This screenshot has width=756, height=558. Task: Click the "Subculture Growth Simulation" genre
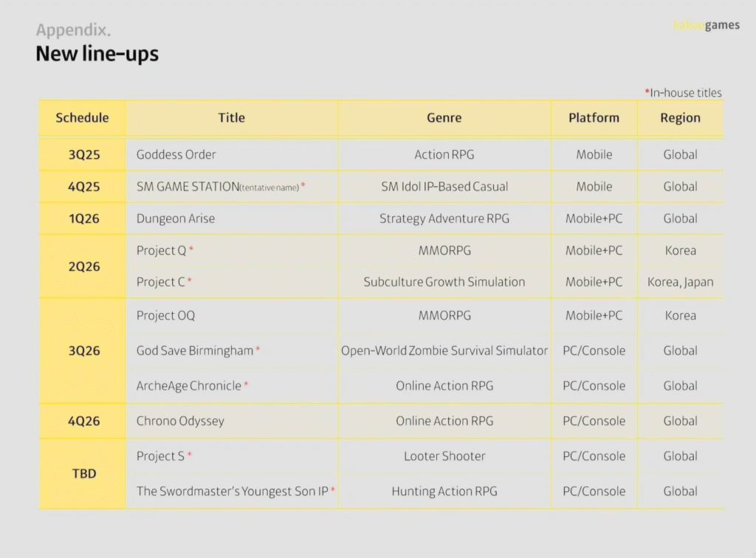(444, 282)
